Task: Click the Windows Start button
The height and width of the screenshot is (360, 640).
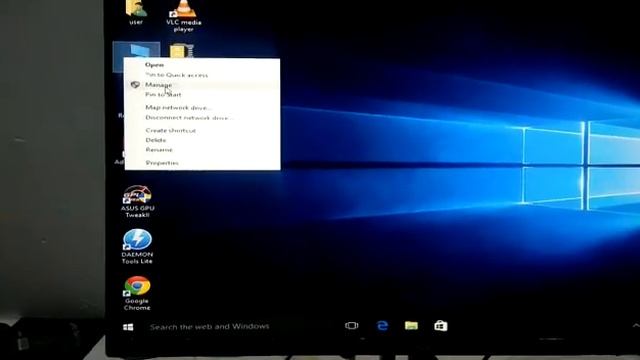Action: pos(128,327)
